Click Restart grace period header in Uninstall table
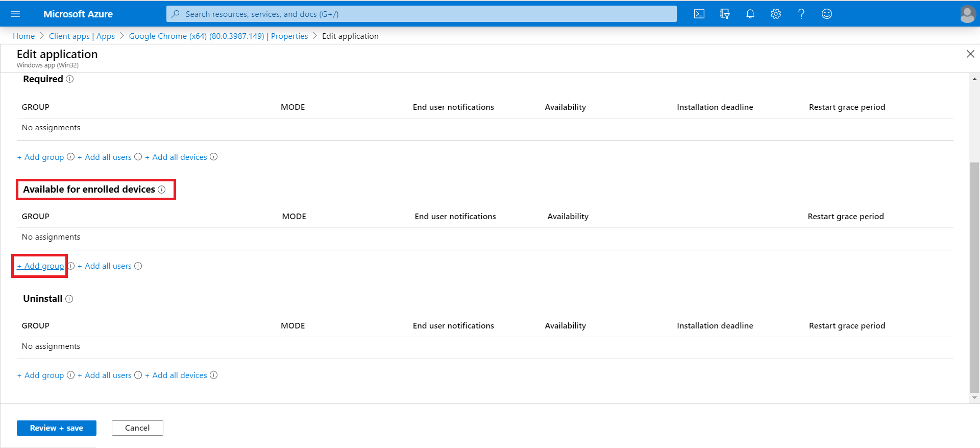This screenshot has height=448, width=980. 847,326
